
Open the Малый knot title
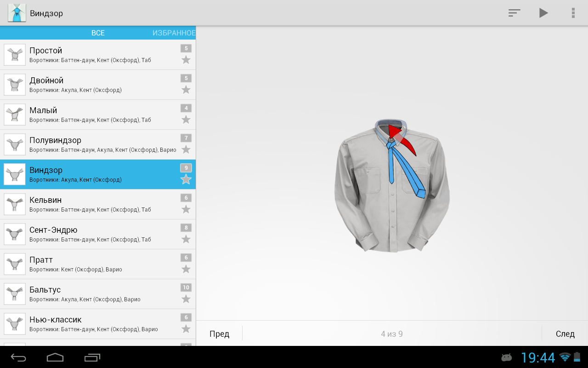click(43, 110)
